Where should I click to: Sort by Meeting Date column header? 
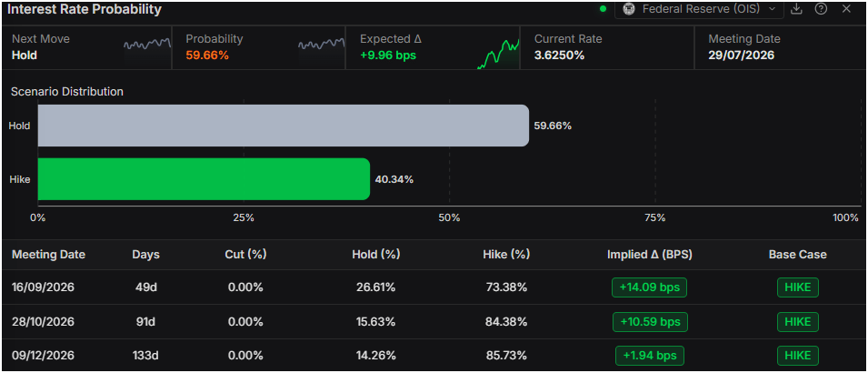tap(49, 255)
